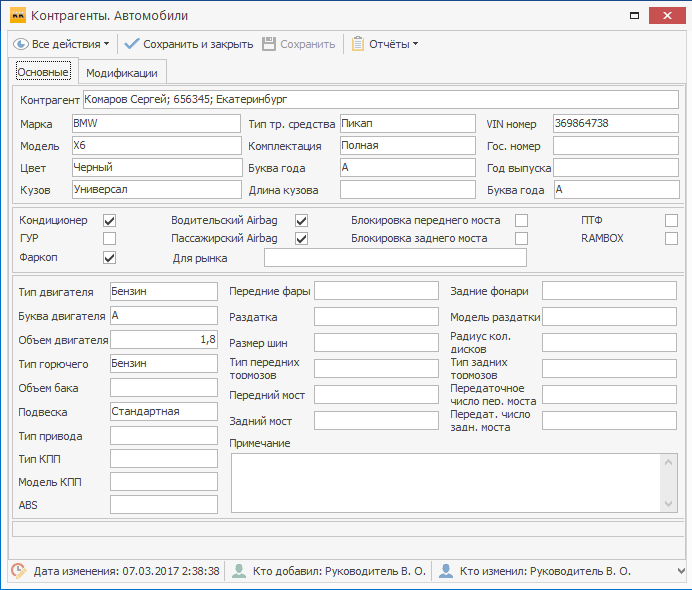Screen dimensions: 692x590
Task: Click the Год выпуска field
Action: [616, 168]
